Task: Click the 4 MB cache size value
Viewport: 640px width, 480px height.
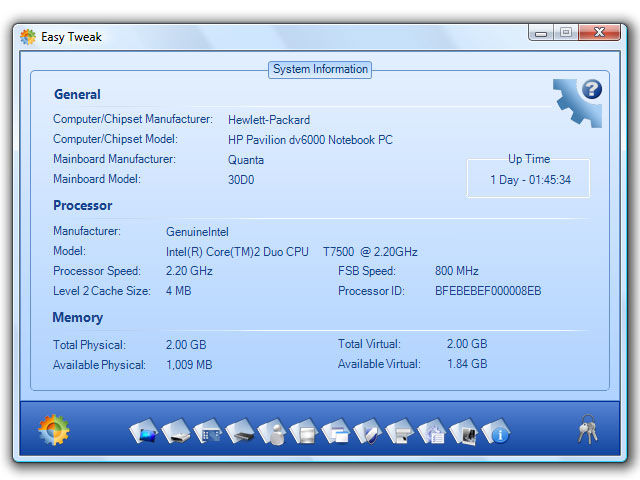Action: (178, 291)
